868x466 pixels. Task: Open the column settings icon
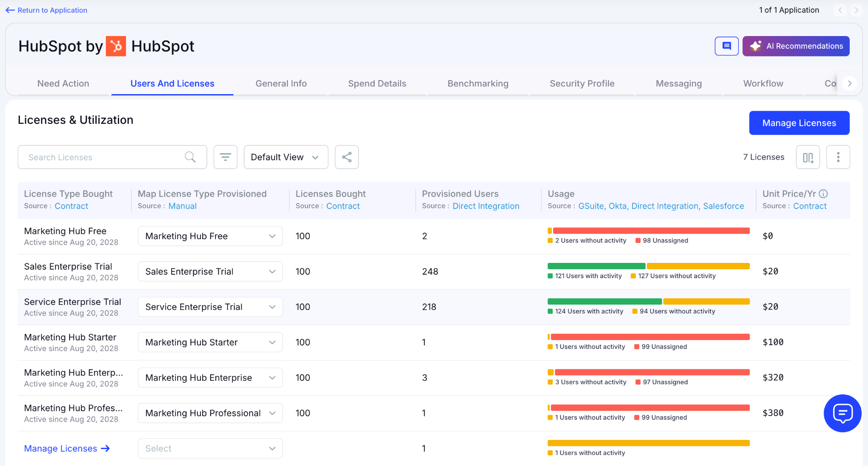pos(808,157)
